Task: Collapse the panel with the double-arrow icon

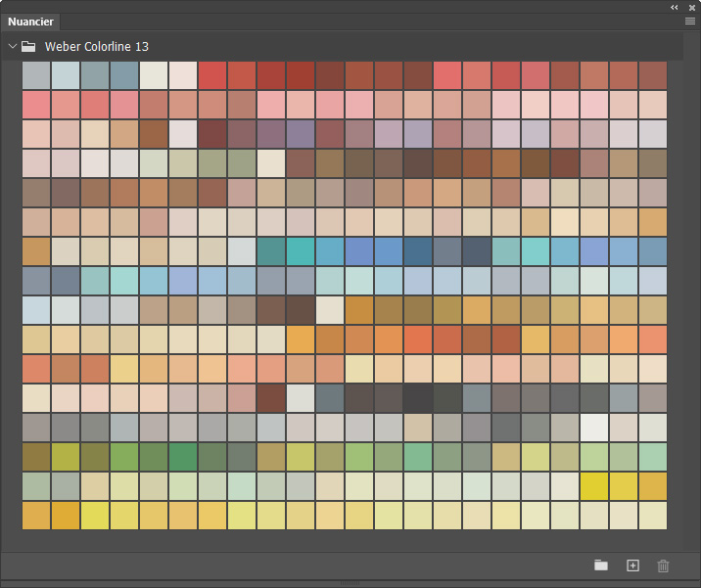Action: click(675, 7)
